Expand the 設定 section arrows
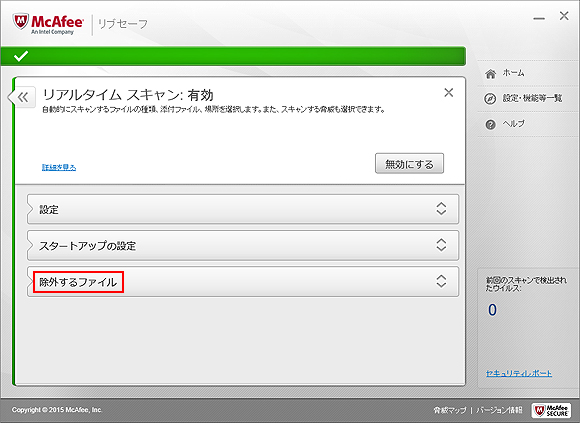Viewport: 580px width, 423px height. coord(441,209)
